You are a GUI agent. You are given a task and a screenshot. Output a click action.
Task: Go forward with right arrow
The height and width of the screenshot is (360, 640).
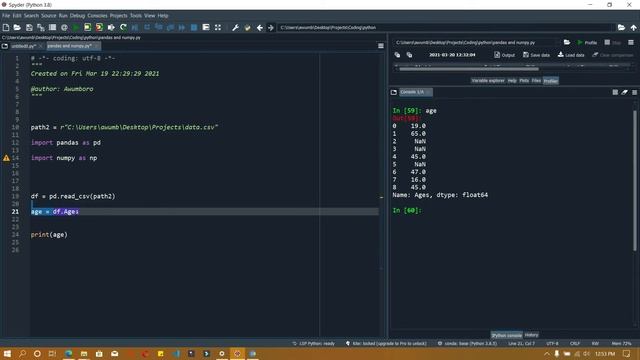pos(271,27)
